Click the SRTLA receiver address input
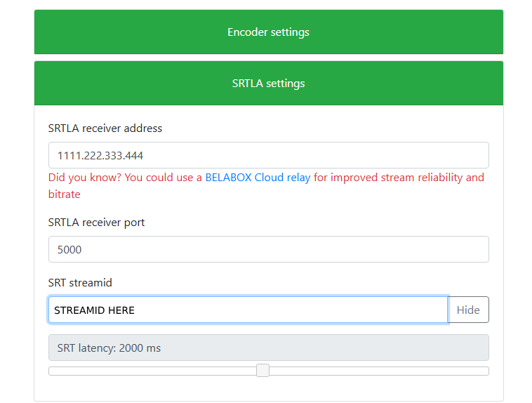 tap(268, 155)
